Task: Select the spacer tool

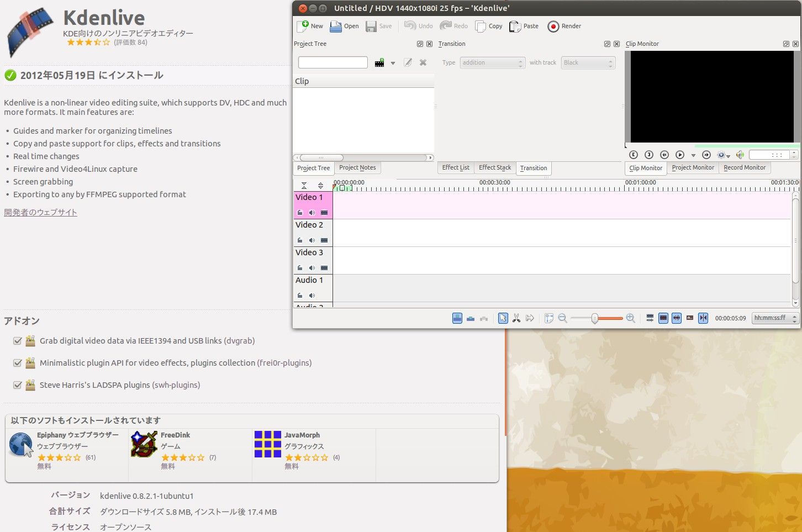Action: (530, 318)
